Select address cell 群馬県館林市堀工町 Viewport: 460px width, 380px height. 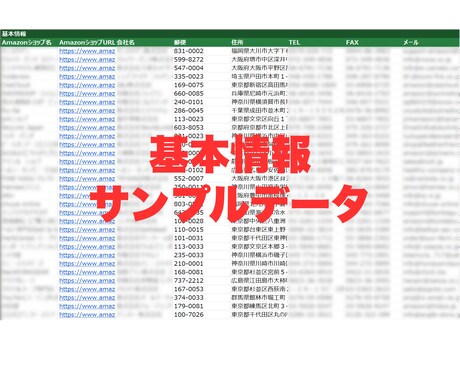pyautogui.click(x=259, y=298)
